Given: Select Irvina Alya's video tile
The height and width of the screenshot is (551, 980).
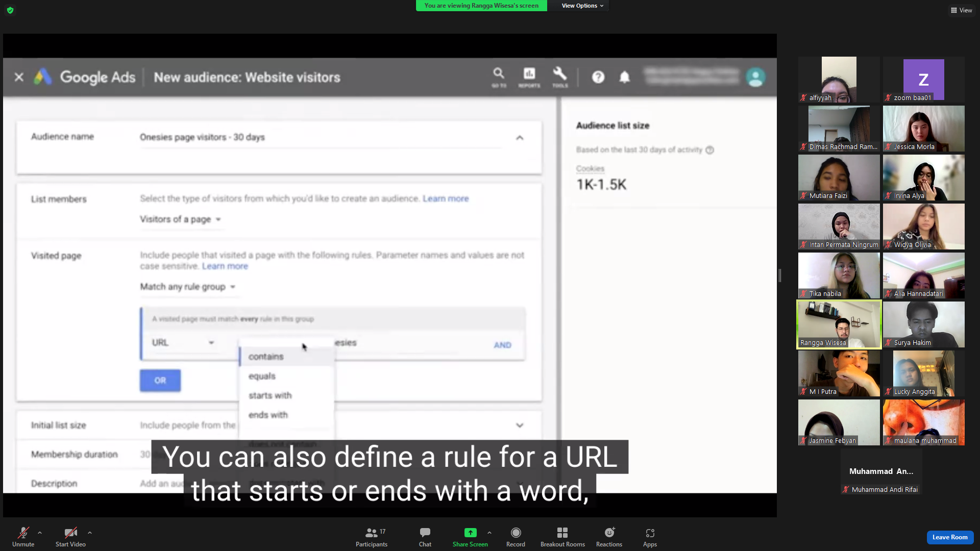Looking at the screenshot, I should [x=923, y=178].
